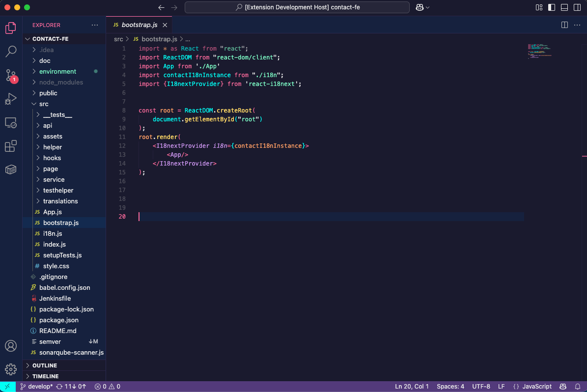Click the notifications bell in the status bar

pyautogui.click(x=579, y=386)
